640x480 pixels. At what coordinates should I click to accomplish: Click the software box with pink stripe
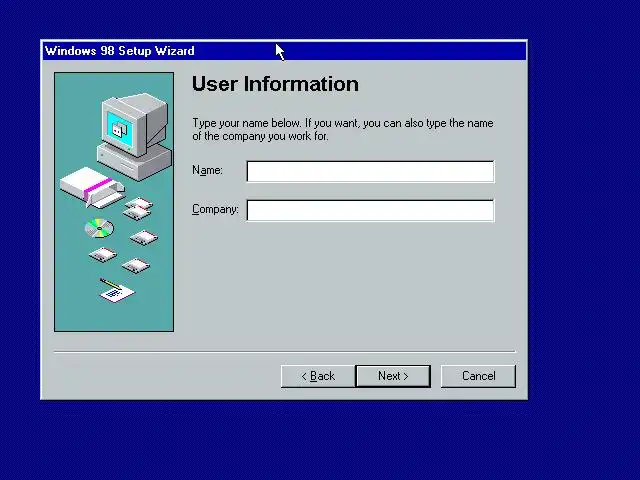pos(92,187)
